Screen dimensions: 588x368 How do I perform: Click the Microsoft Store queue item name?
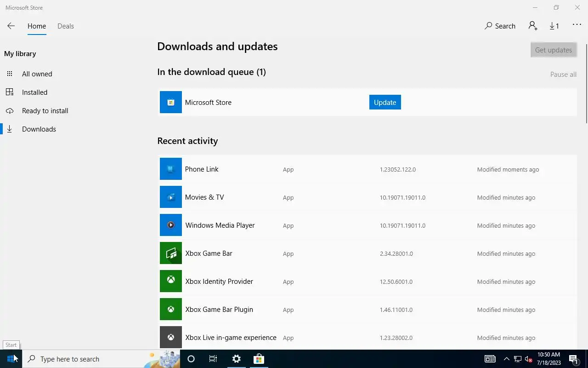point(208,102)
